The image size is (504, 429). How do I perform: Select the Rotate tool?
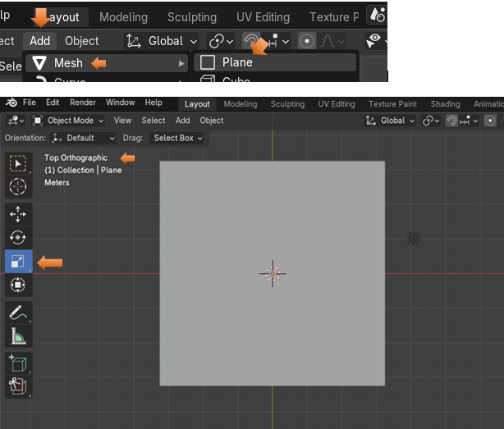18,238
